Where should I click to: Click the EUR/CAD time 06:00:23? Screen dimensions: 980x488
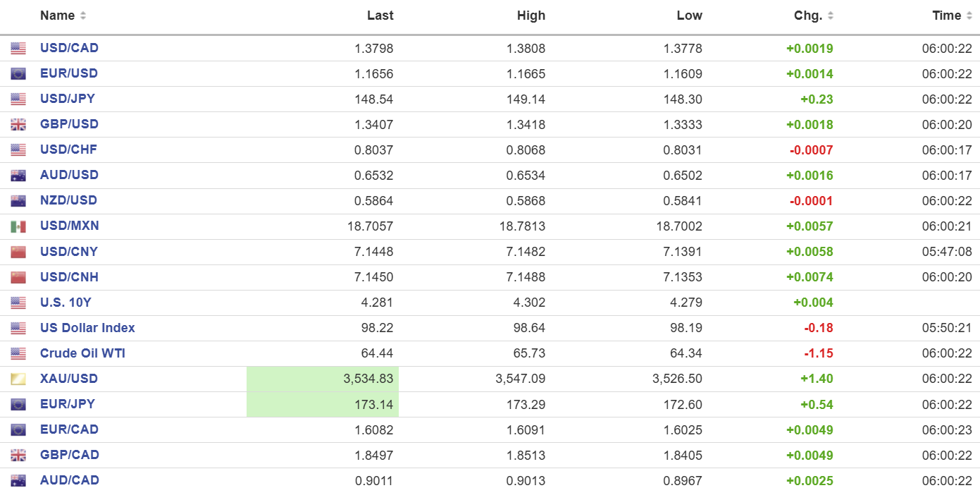click(947, 429)
